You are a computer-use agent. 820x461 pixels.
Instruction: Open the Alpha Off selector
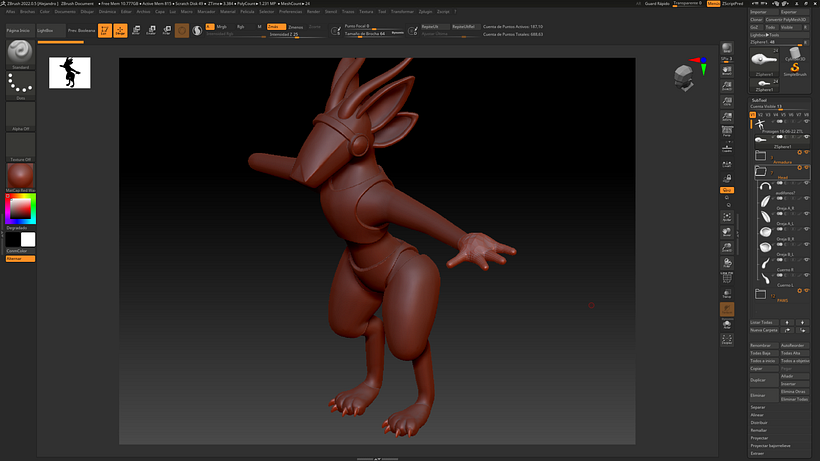point(20,116)
